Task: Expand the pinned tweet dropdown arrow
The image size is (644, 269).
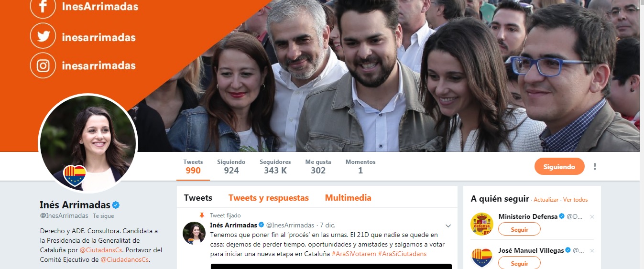Action: [x=448, y=226]
